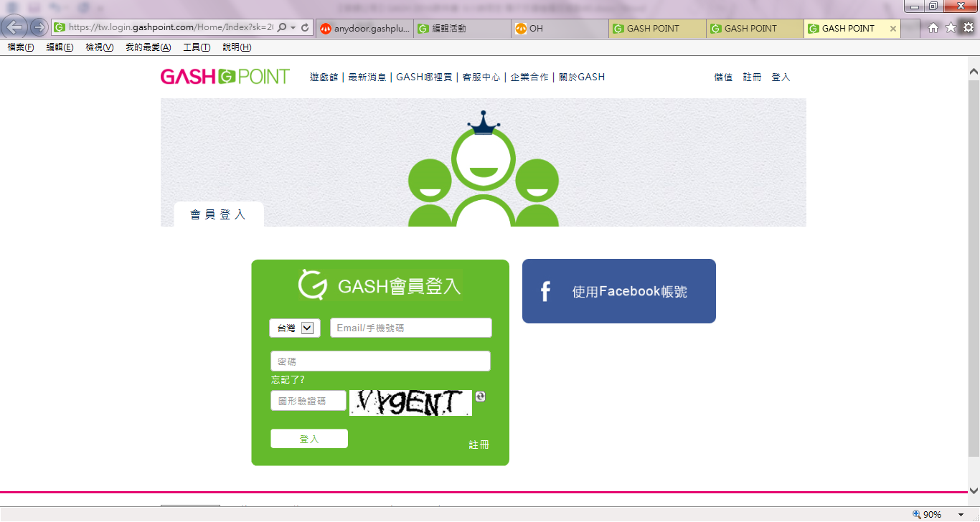Viewport: 980px width, 522px height.
Task: Open the 台灣 country dropdown
Action: (x=295, y=328)
